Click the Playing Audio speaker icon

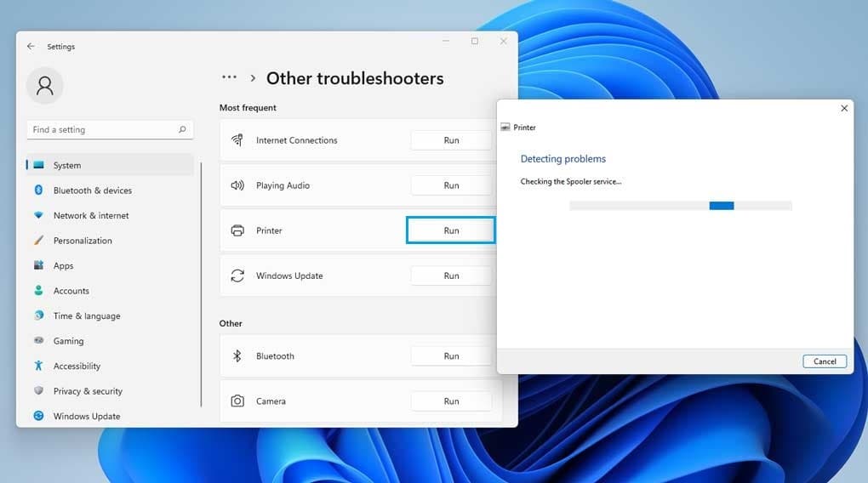pos(237,185)
